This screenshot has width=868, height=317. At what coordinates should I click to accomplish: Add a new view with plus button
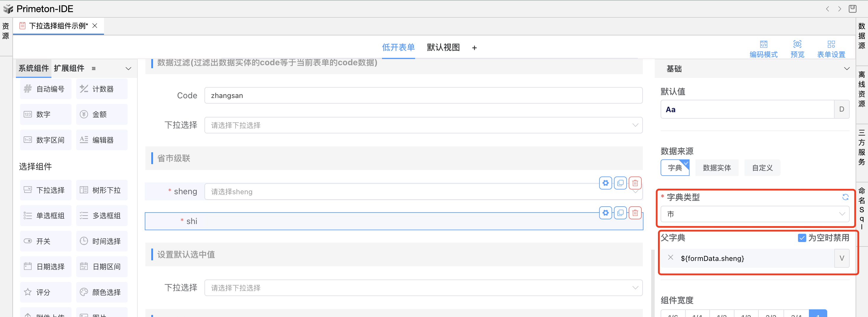[474, 48]
